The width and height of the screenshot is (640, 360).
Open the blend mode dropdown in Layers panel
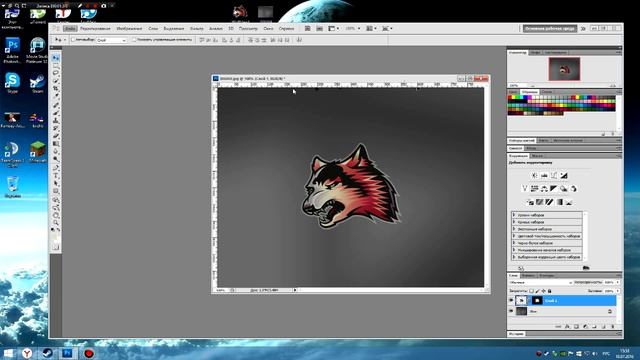tap(541, 282)
